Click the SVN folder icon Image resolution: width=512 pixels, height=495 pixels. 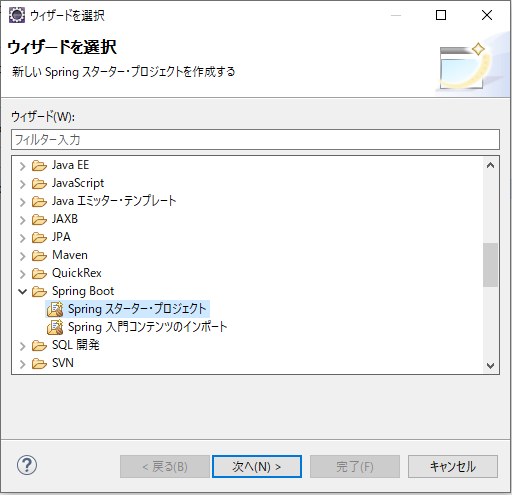tap(39, 363)
